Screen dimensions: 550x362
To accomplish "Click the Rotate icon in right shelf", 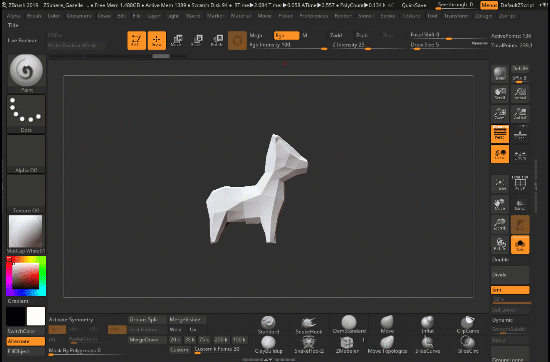I will [499, 244].
